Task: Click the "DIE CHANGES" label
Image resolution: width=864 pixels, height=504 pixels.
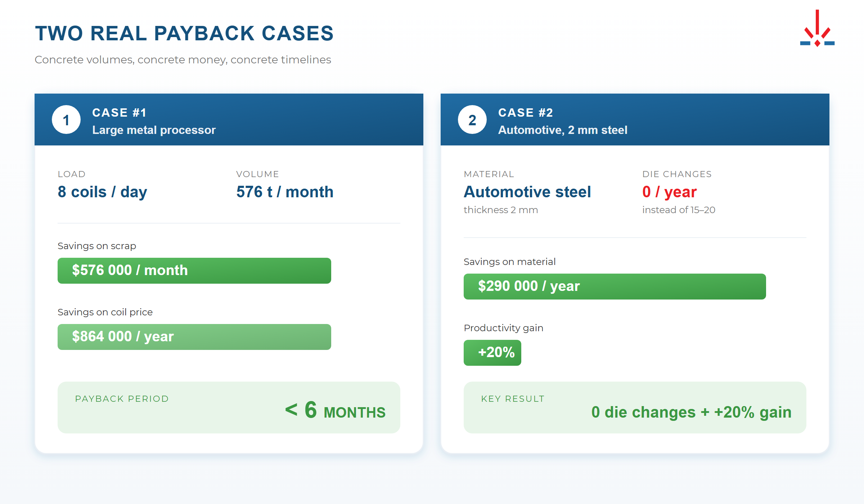Action: (677, 174)
